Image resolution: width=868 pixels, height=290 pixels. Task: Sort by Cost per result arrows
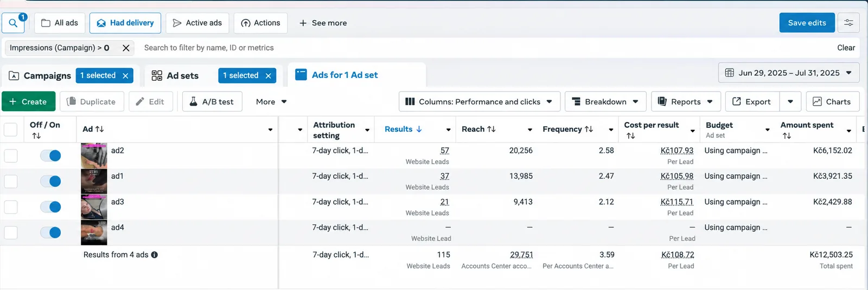630,136
